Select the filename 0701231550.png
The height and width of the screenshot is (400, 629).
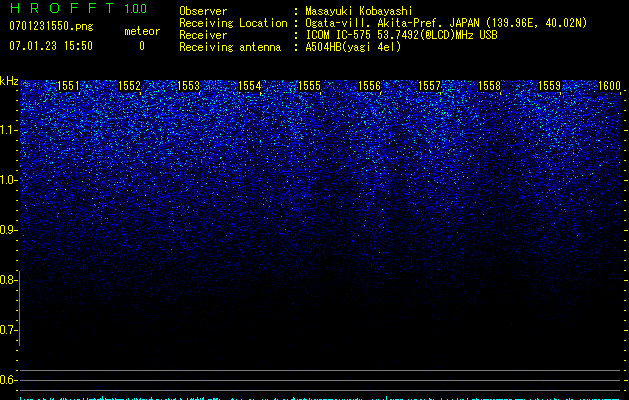click(x=51, y=26)
